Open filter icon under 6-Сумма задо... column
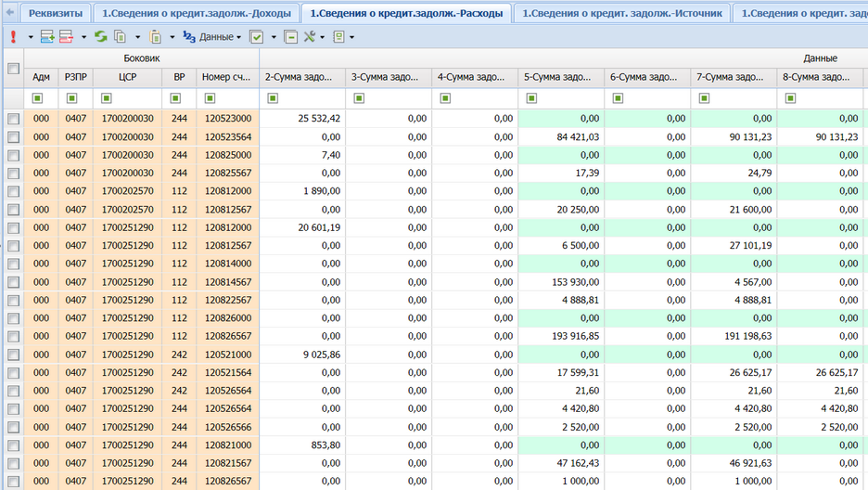Viewport: 868px width, 490px height. [618, 98]
